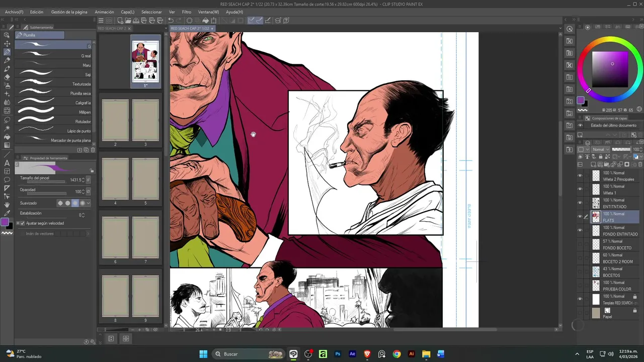The height and width of the screenshot is (362, 644).
Task: Select the Text tool
Action: tap(7, 163)
